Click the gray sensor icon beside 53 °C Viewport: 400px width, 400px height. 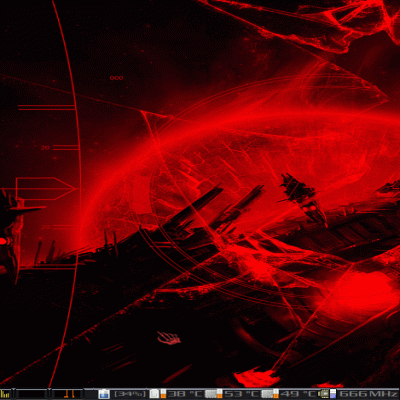click(x=211, y=394)
